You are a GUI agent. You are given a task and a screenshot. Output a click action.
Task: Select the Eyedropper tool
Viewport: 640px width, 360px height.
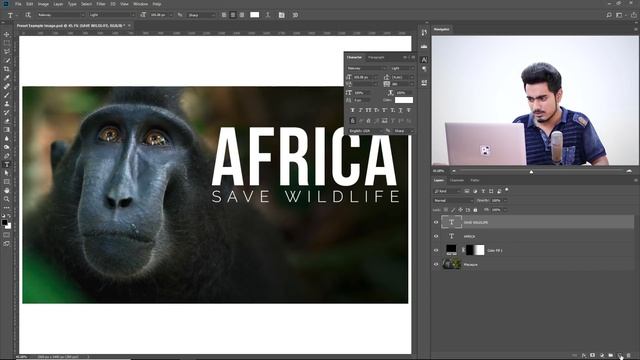7,78
